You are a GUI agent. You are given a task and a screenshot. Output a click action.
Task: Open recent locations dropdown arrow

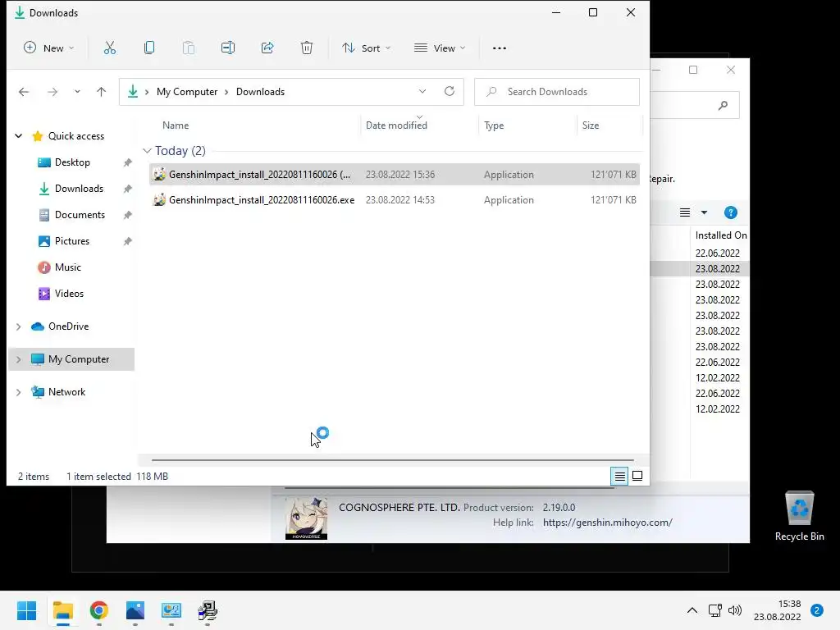(77, 92)
